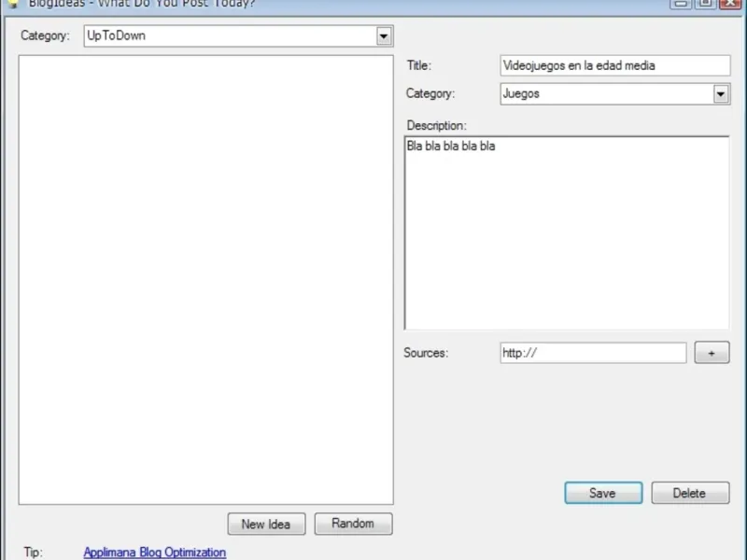The image size is (747, 560).
Task: Click the Save button
Action: click(x=603, y=493)
